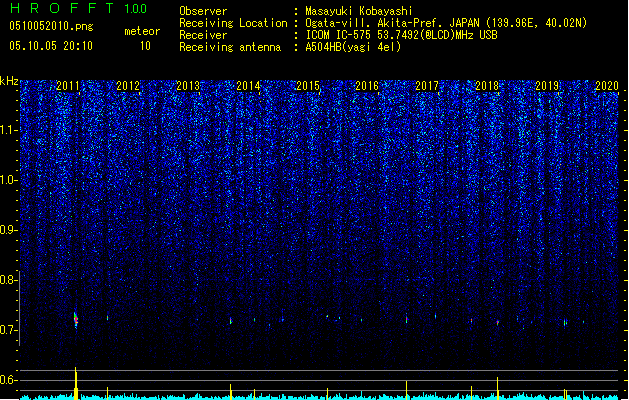Screen dimensions: 629x400
Task: Click the 2014 time marker
Action: tap(248, 85)
